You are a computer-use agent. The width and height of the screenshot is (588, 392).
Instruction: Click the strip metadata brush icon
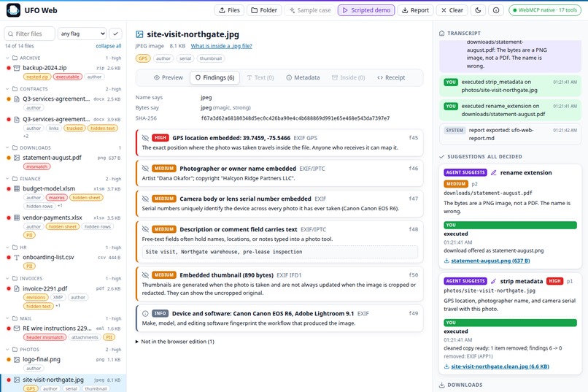[493, 281]
